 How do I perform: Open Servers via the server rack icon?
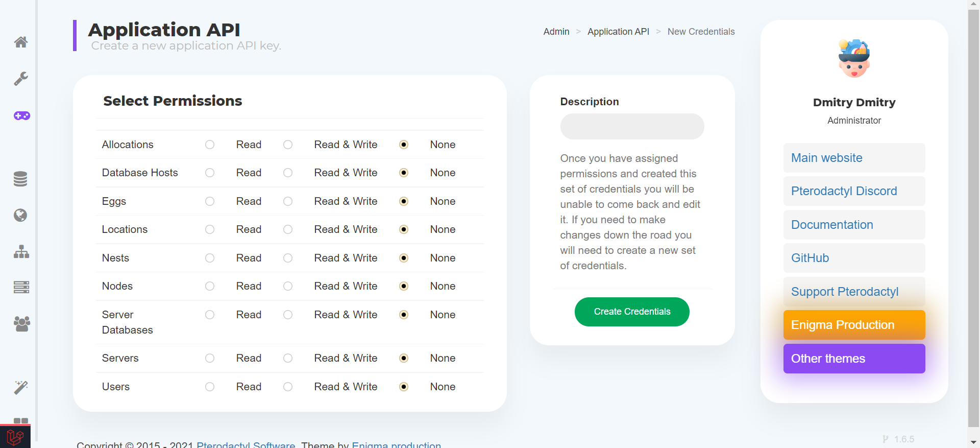21,287
